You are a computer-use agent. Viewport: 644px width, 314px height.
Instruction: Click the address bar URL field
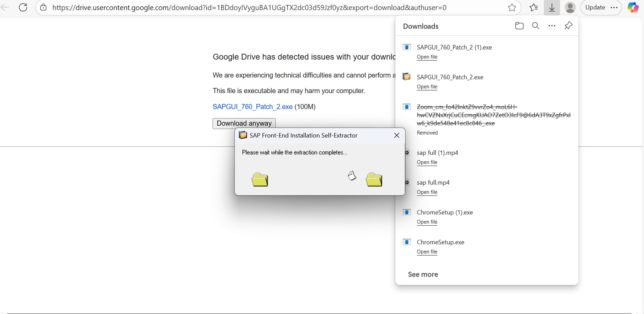pyautogui.click(x=250, y=8)
